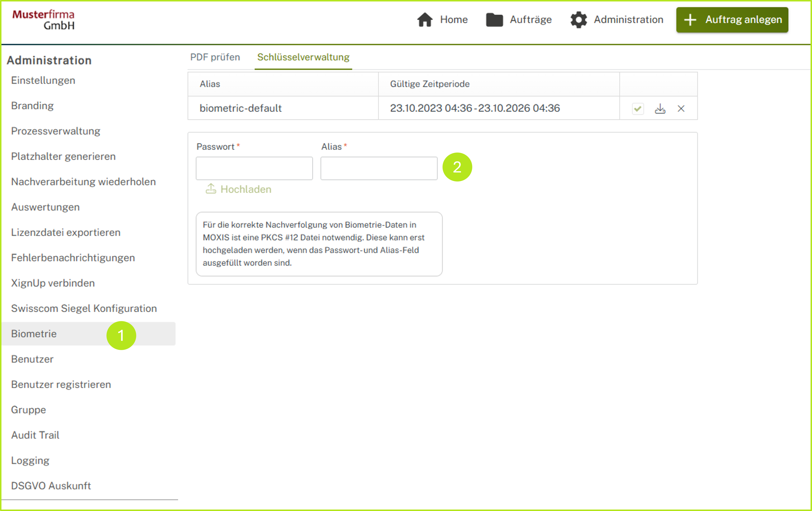This screenshot has height=511, width=812.
Task: Open DSGVO Auskunft in the sidebar
Action: (x=51, y=485)
